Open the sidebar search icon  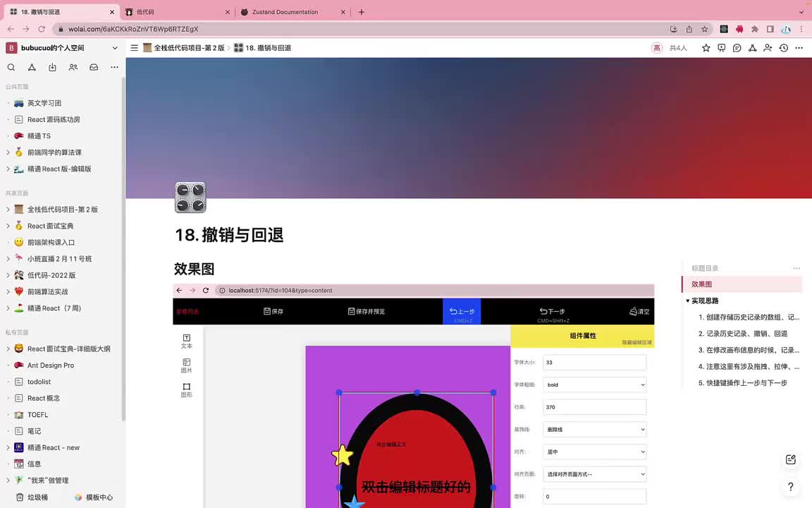point(11,67)
